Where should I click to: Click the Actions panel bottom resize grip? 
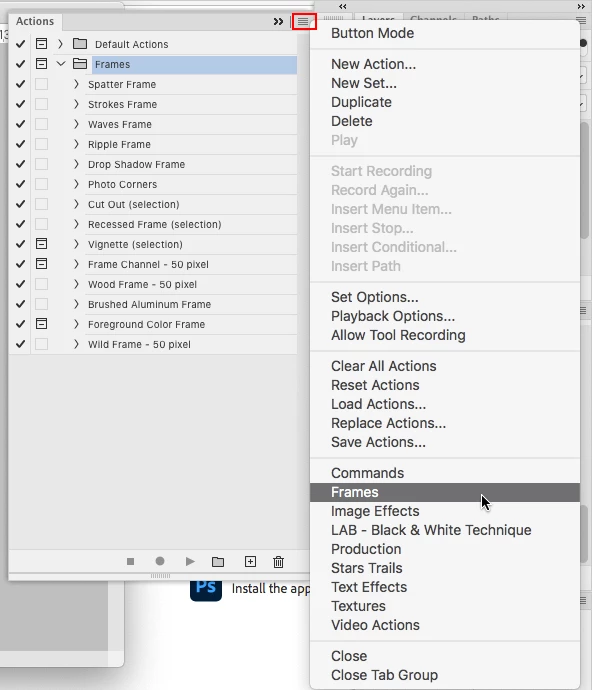pyautogui.click(x=160, y=576)
